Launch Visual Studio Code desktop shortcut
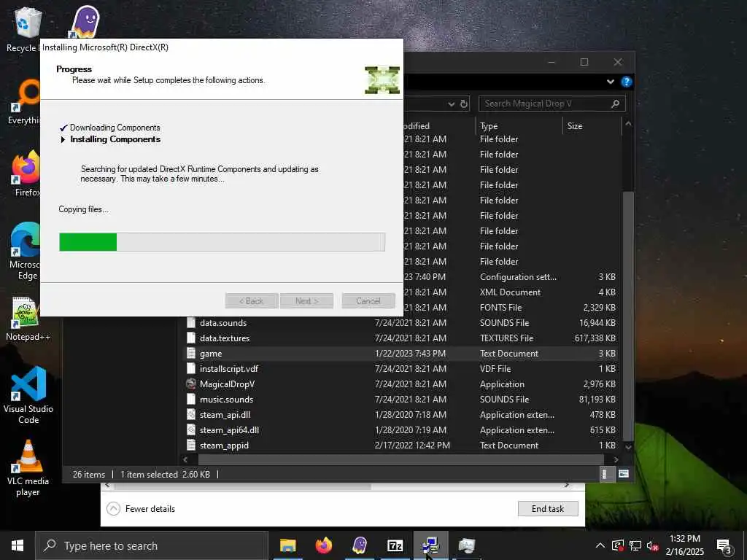 [28, 395]
